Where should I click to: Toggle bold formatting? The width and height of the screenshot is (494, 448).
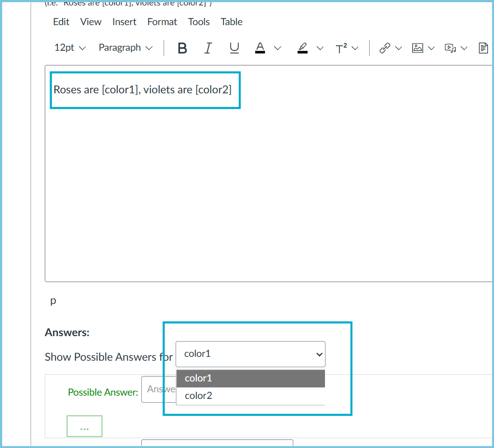coord(182,48)
